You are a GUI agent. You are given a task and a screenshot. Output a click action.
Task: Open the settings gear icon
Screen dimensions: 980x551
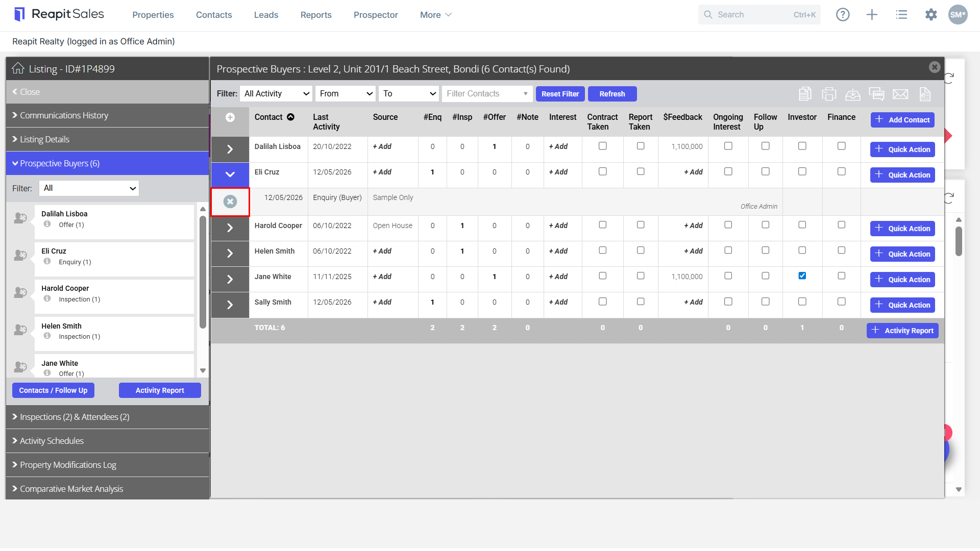[x=931, y=15]
